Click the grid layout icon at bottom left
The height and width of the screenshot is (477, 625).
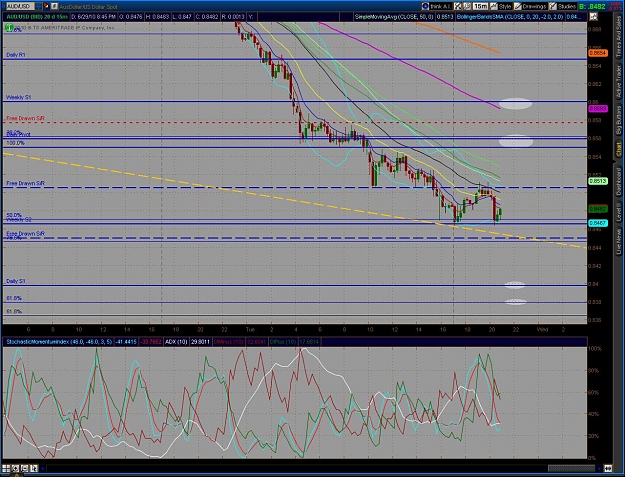pos(6,468)
